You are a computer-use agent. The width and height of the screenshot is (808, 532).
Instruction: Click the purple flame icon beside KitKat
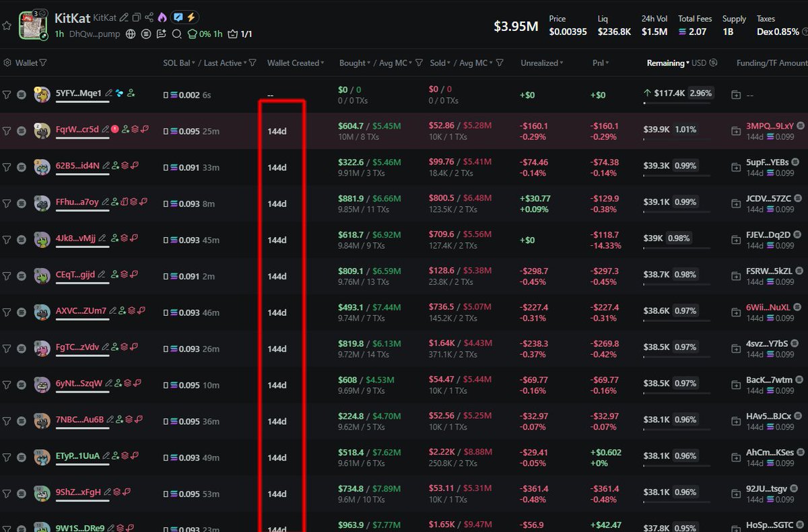[x=162, y=18]
